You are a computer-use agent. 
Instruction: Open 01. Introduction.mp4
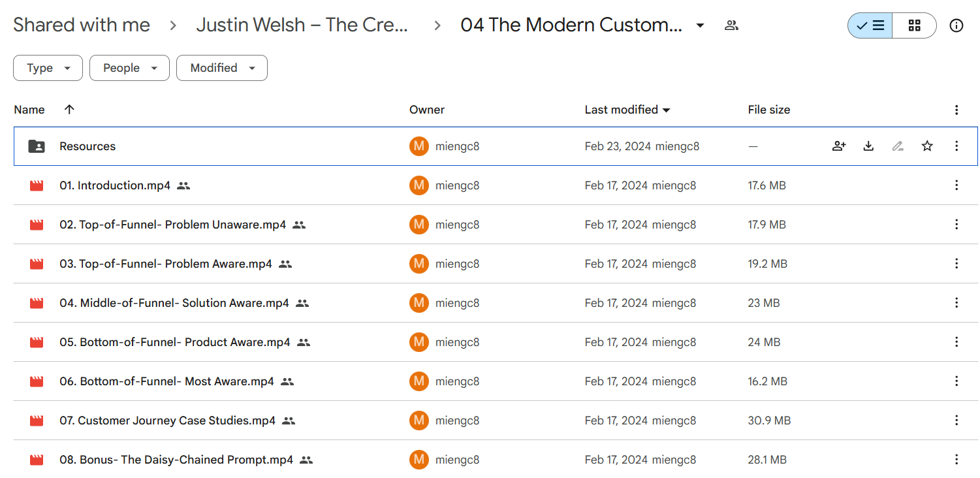pos(115,185)
